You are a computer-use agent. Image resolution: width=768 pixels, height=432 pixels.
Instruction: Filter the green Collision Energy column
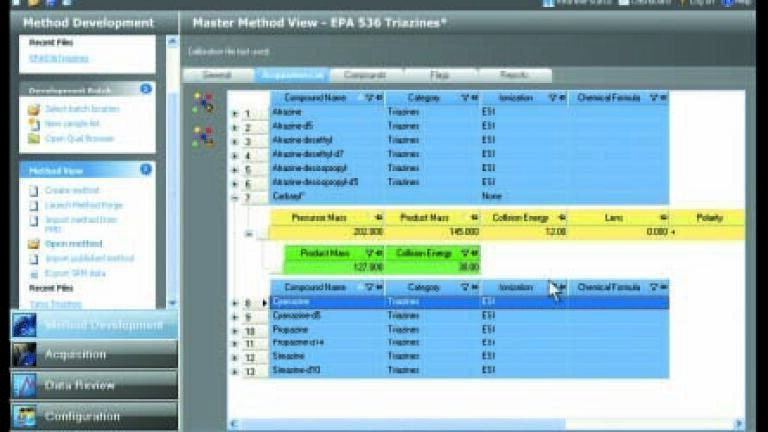(x=465, y=253)
